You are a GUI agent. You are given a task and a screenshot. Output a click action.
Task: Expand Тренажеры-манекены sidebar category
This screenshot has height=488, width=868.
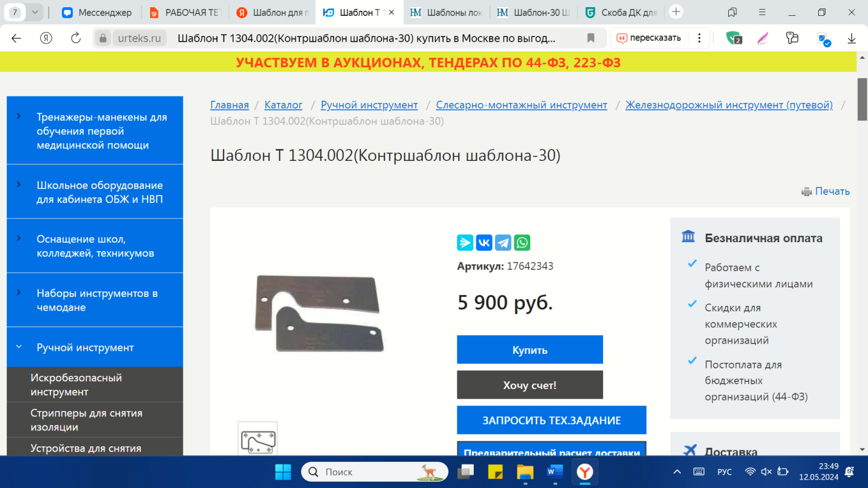tap(19, 116)
